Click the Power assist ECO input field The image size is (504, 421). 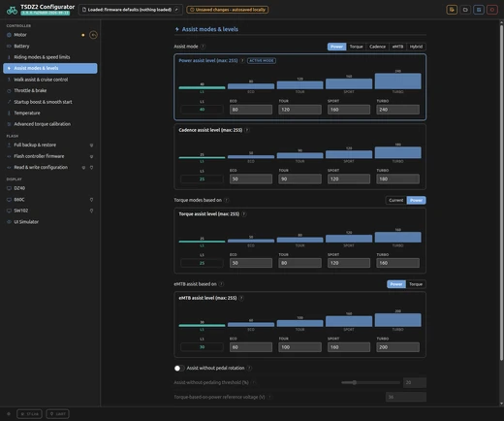point(251,110)
